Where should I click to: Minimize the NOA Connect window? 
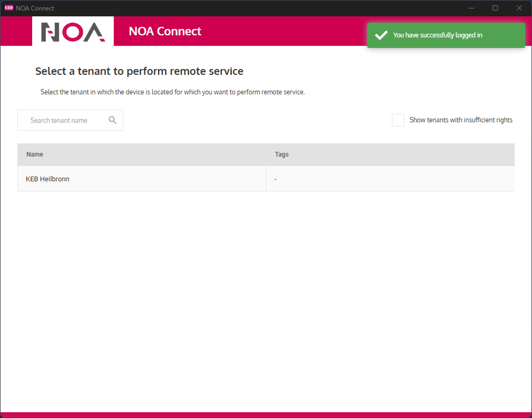pyautogui.click(x=471, y=8)
